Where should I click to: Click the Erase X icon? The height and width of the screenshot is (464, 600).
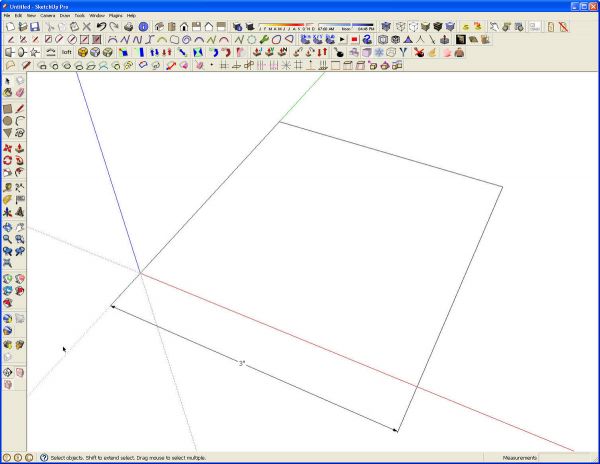click(87, 26)
